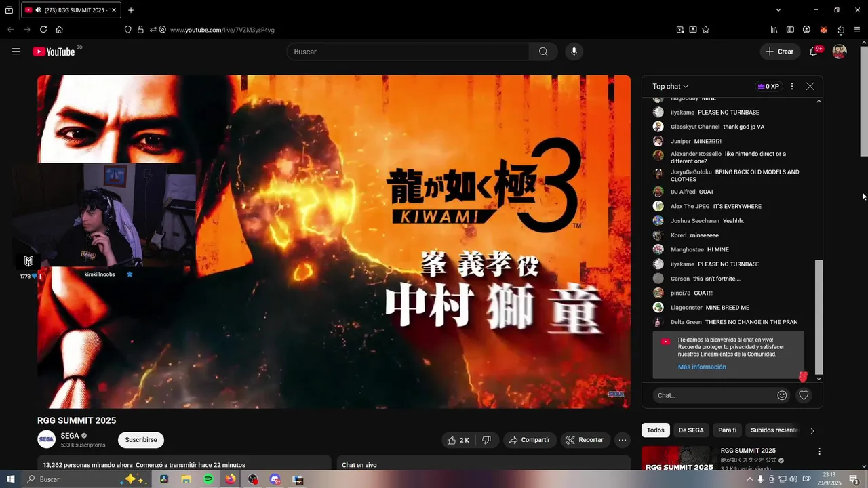This screenshot has width=868, height=488.
Task: Open Firefox account icon
Action: click(806, 30)
